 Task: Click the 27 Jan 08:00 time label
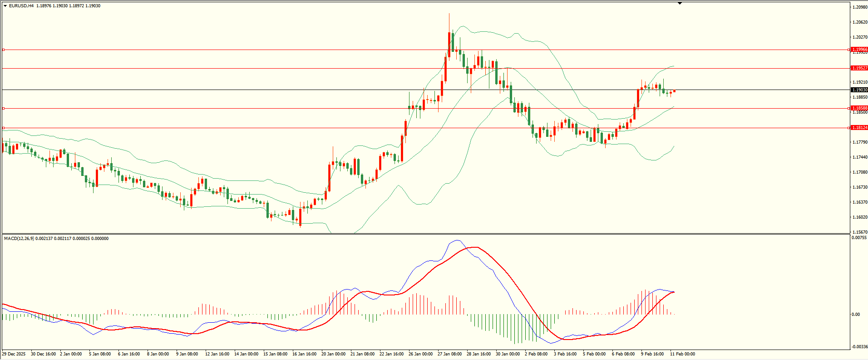449,354
